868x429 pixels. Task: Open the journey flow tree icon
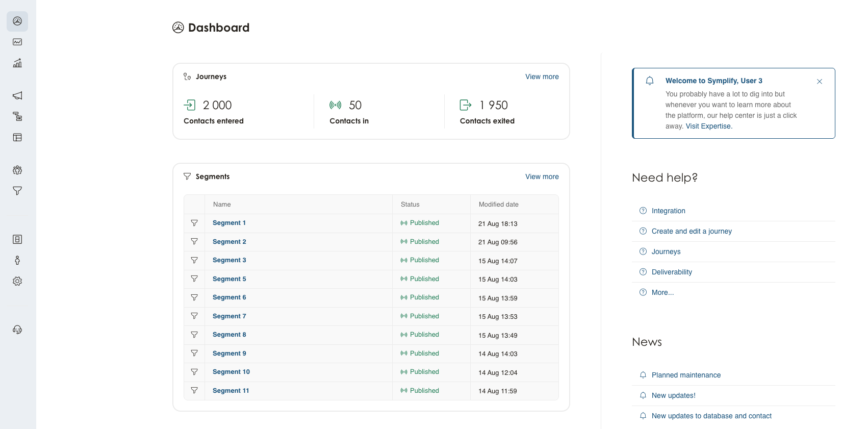(17, 116)
